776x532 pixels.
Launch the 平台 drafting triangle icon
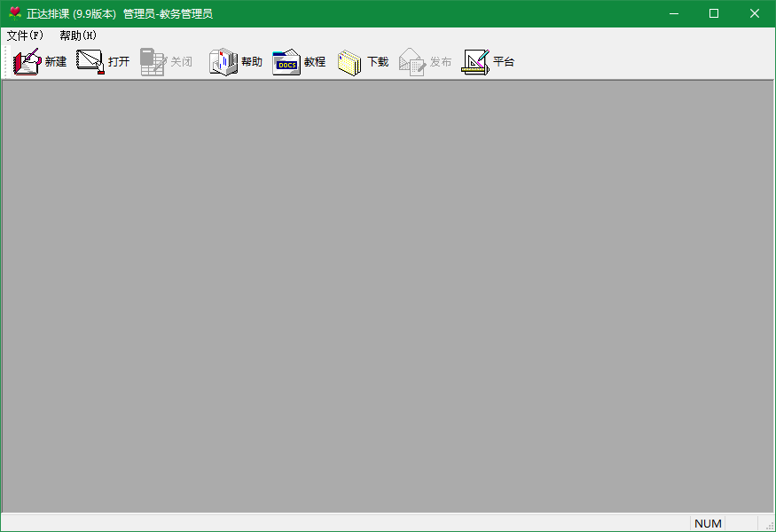click(x=475, y=62)
